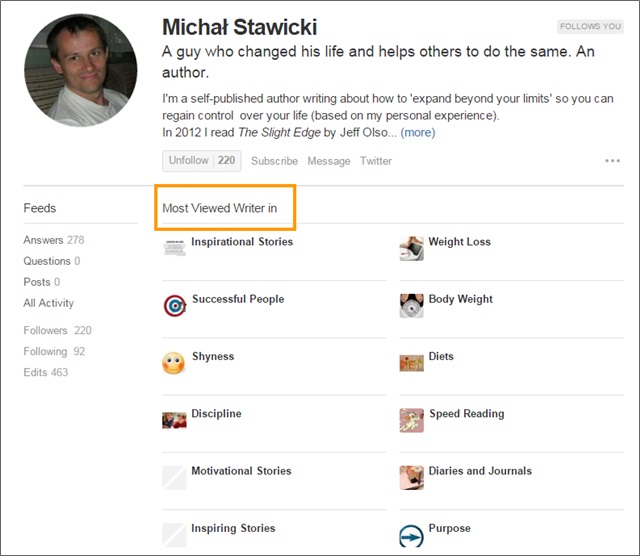View the Following 92 list
Image resolution: width=640 pixels, height=556 pixels.
tap(54, 351)
